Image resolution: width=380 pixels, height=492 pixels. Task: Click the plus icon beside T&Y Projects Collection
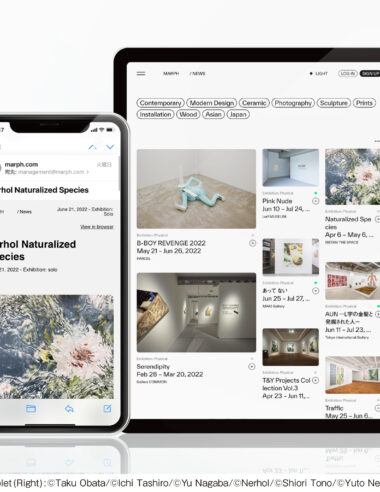point(315,380)
